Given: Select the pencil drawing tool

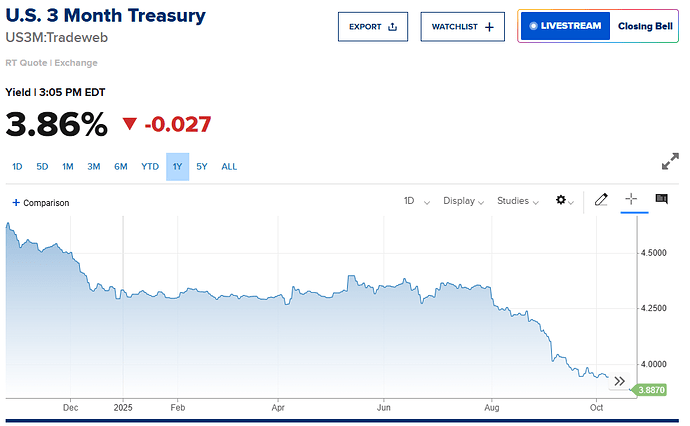Looking at the screenshot, I should (601, 200).
